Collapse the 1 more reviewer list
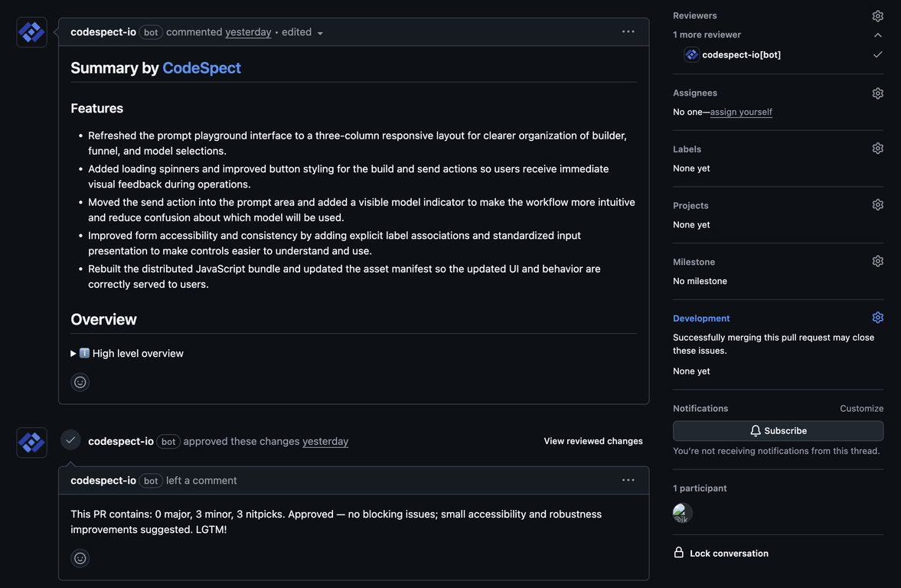Viewport: 901px width, 588px height. [x=877, y=35]
